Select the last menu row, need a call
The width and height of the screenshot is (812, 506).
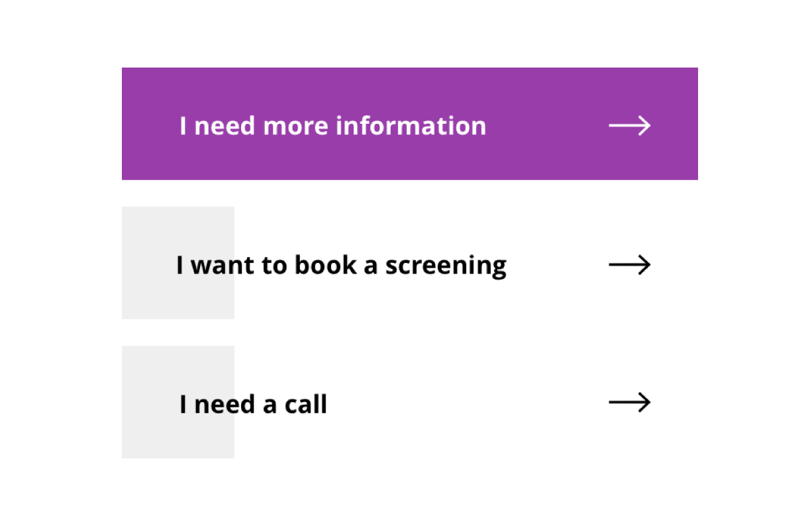point(410,402)
